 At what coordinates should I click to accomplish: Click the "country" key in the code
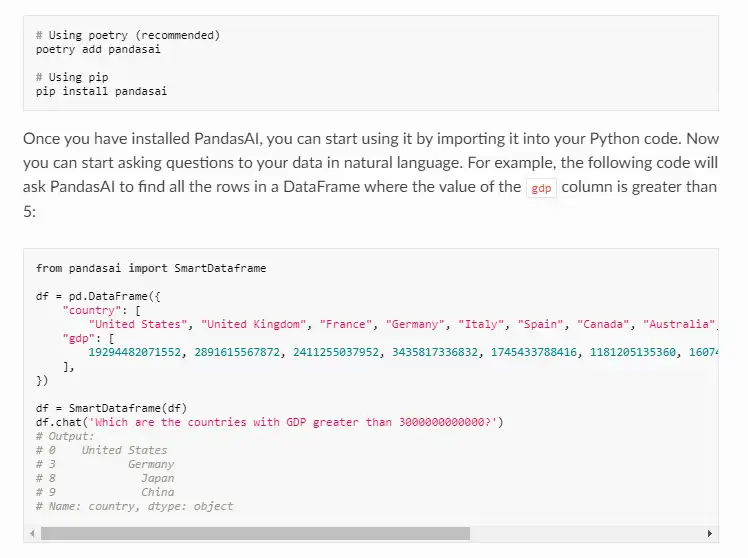pos(92,310)
